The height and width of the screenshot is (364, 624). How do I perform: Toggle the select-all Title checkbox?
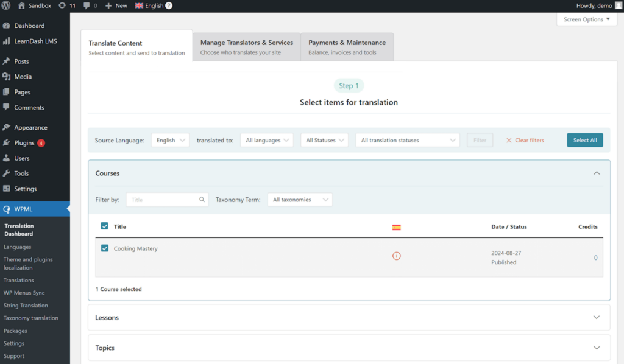(x=105, y=226)
